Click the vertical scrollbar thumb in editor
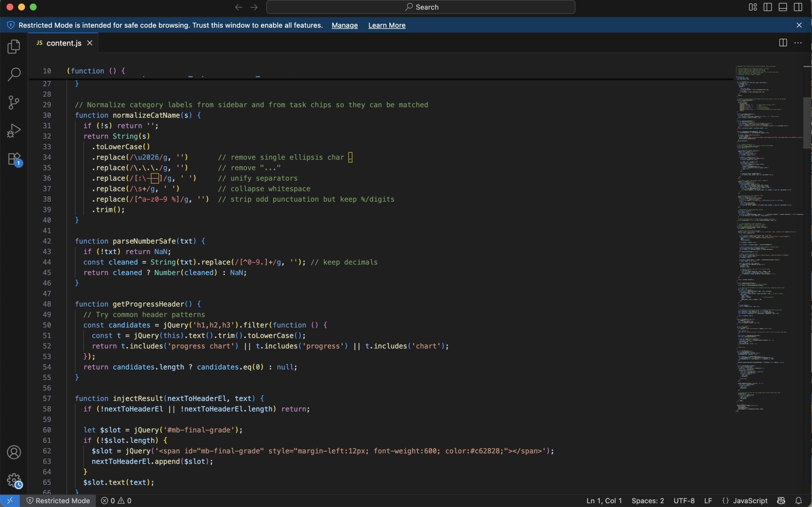 pos(807,122)
